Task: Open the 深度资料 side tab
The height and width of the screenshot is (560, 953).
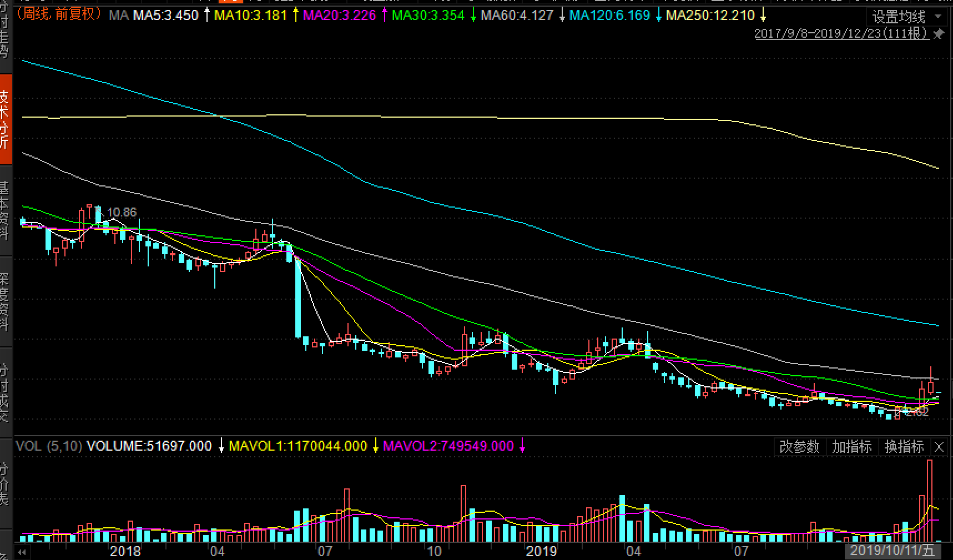Action: click(x=5, y=301)
